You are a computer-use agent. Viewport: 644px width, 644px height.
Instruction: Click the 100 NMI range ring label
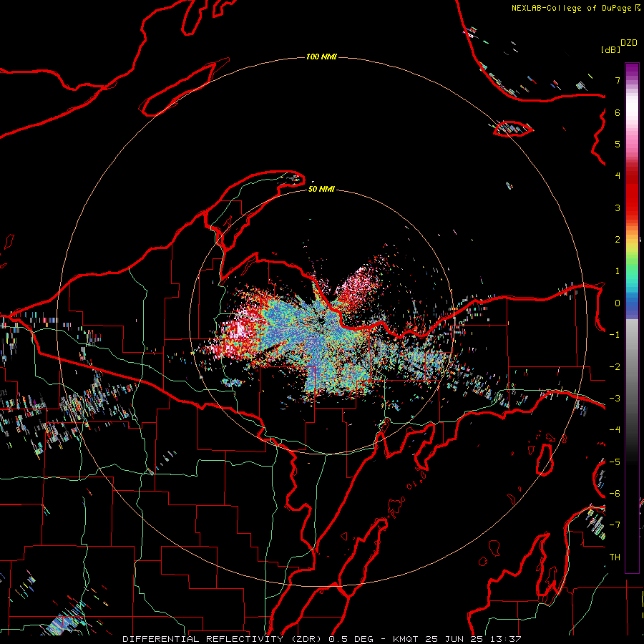[321, 57]
